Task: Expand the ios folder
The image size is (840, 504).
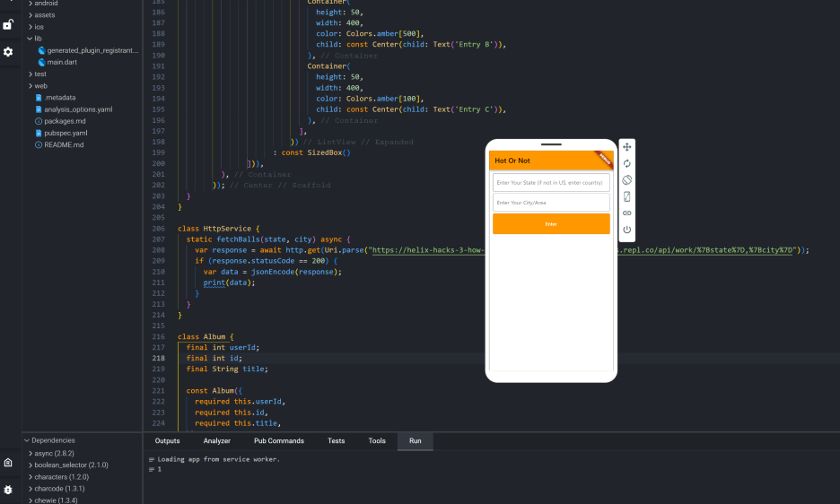Action: [x=31, y=27]
